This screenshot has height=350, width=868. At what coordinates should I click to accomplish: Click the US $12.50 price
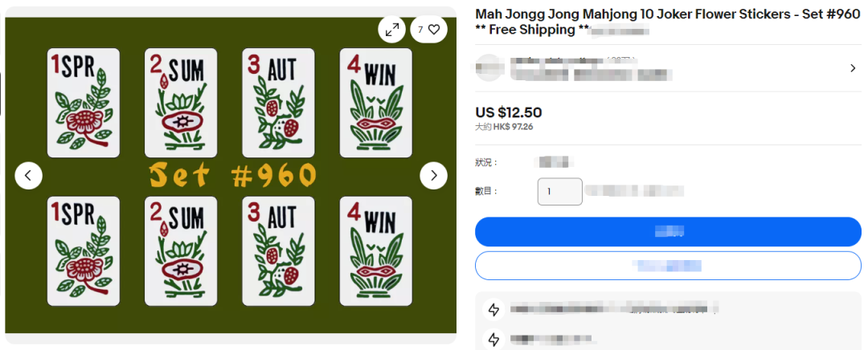click(509, 112)
